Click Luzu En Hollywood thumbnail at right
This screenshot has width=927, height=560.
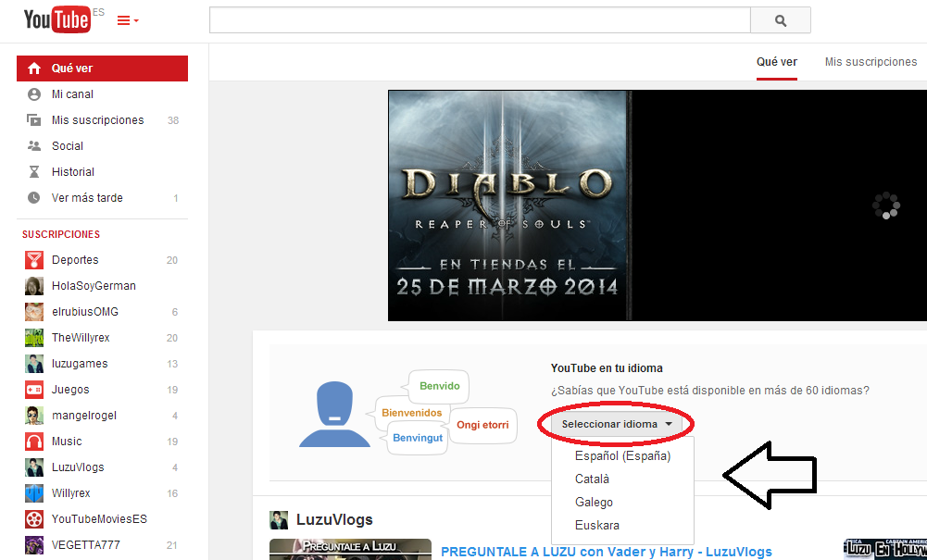click(x=885, y=550)
